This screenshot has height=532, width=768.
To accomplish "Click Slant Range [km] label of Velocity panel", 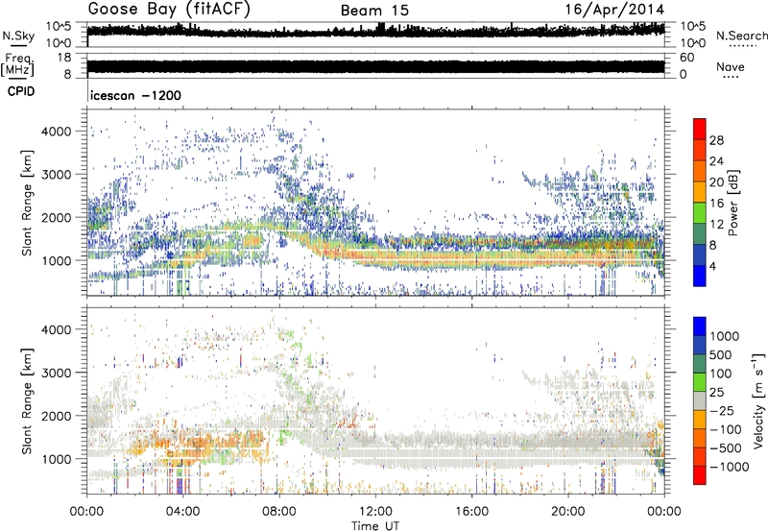I will pos(27,401).
